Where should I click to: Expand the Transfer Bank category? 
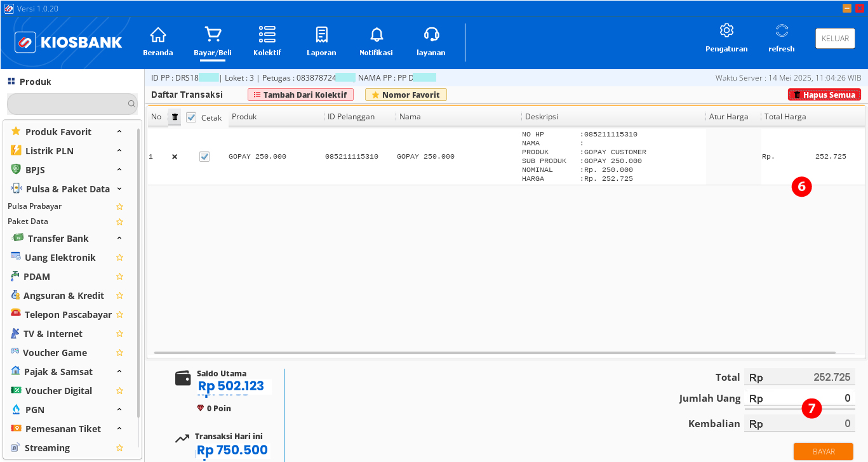pos(119,239)
